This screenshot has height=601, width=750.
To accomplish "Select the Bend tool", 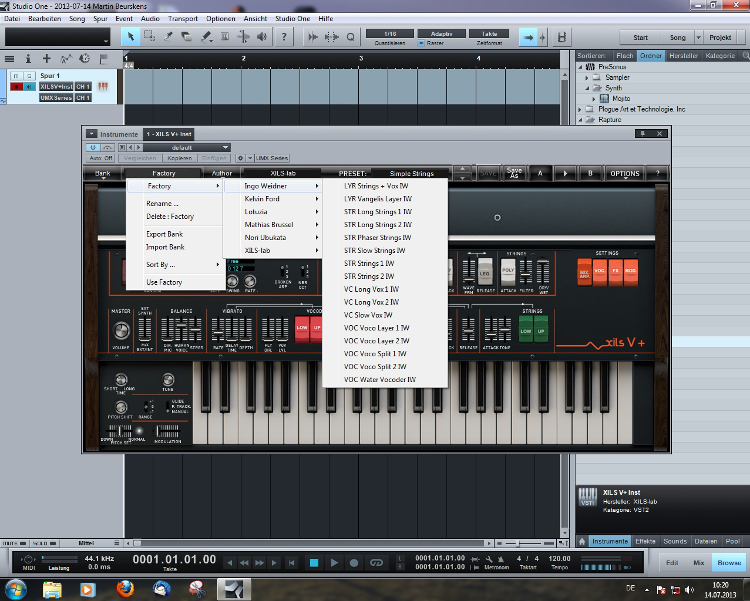I will 243,37.
